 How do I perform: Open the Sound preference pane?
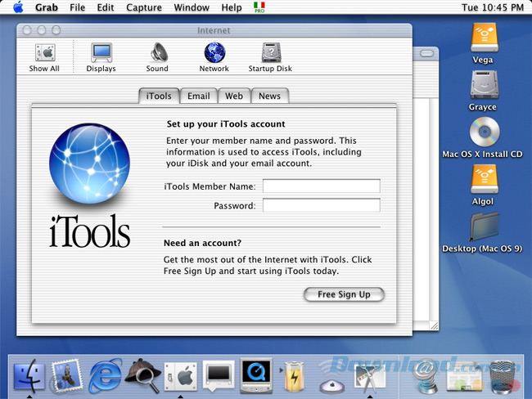tap(157, 54)
